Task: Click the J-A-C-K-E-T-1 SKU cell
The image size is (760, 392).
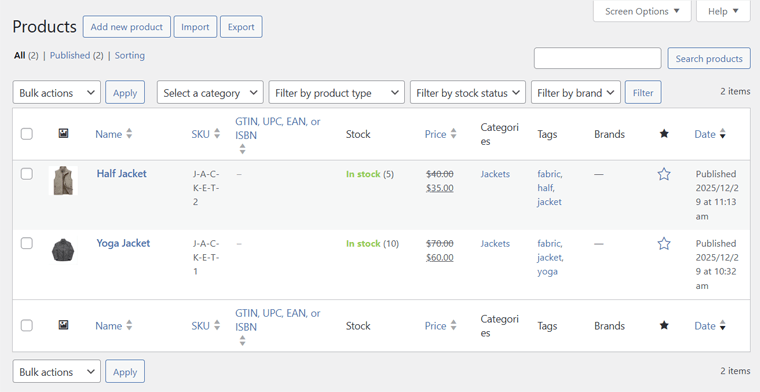Action: [206, 257]
